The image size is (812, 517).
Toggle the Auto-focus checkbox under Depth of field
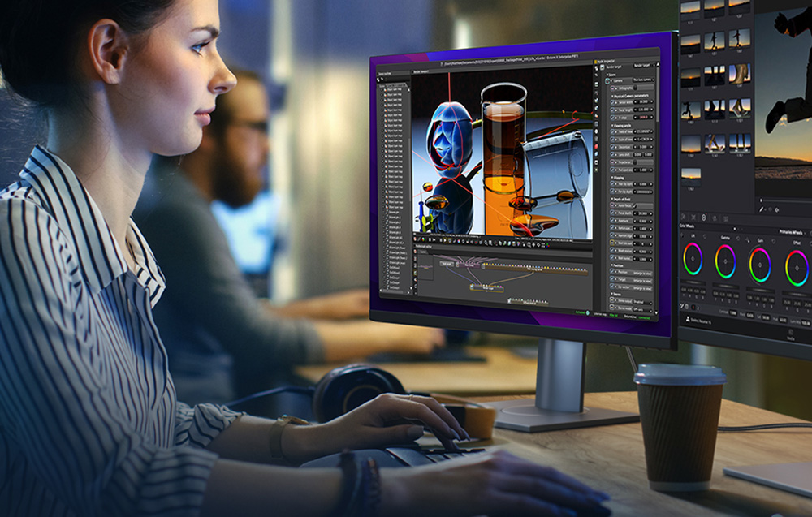tap(636, 205)
